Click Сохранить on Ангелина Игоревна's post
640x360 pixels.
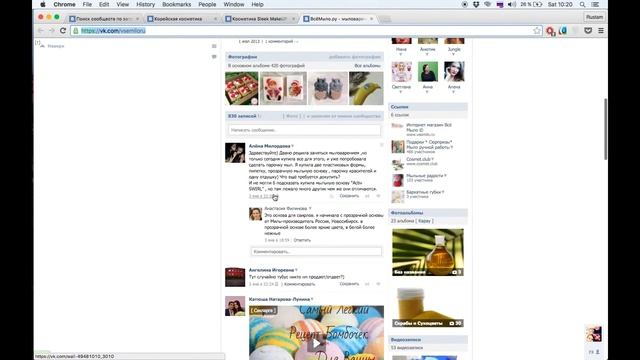[349, 284]
